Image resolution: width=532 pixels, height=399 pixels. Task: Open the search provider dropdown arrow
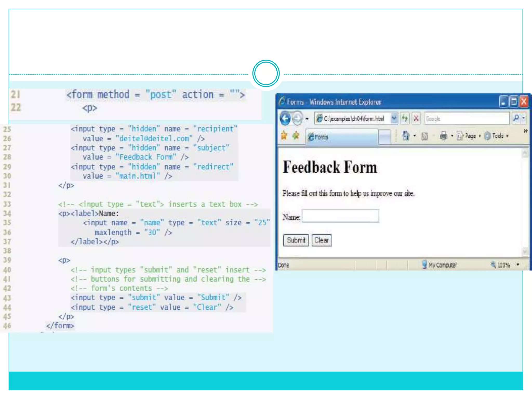point(524,118)
